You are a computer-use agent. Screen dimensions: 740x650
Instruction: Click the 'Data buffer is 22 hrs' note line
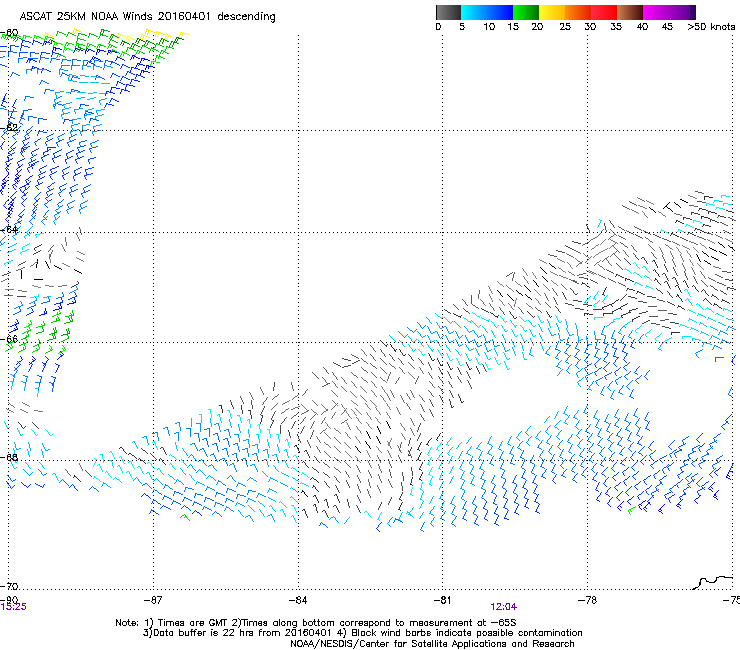[362, 633]
